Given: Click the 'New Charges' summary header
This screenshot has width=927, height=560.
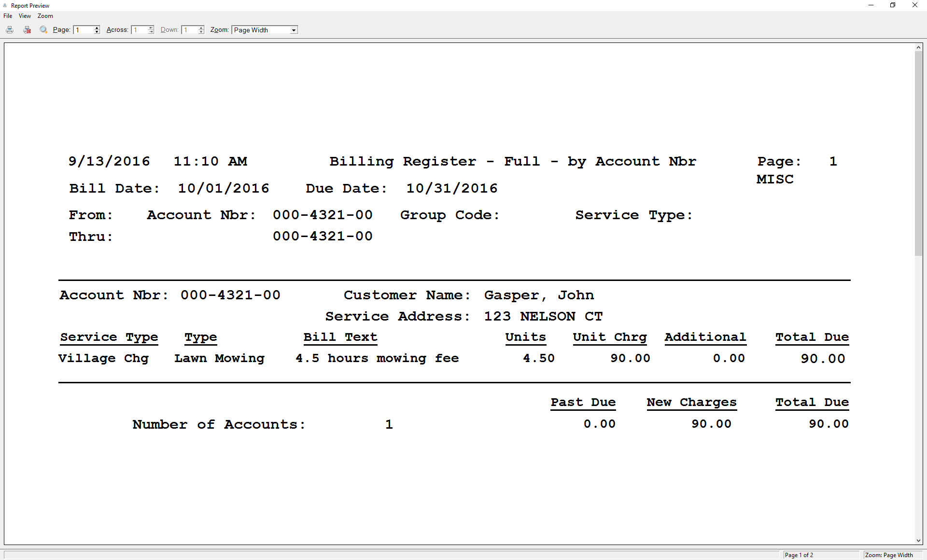Looking at the screenshot, I should pyautogui.click(x=691, y=403).
